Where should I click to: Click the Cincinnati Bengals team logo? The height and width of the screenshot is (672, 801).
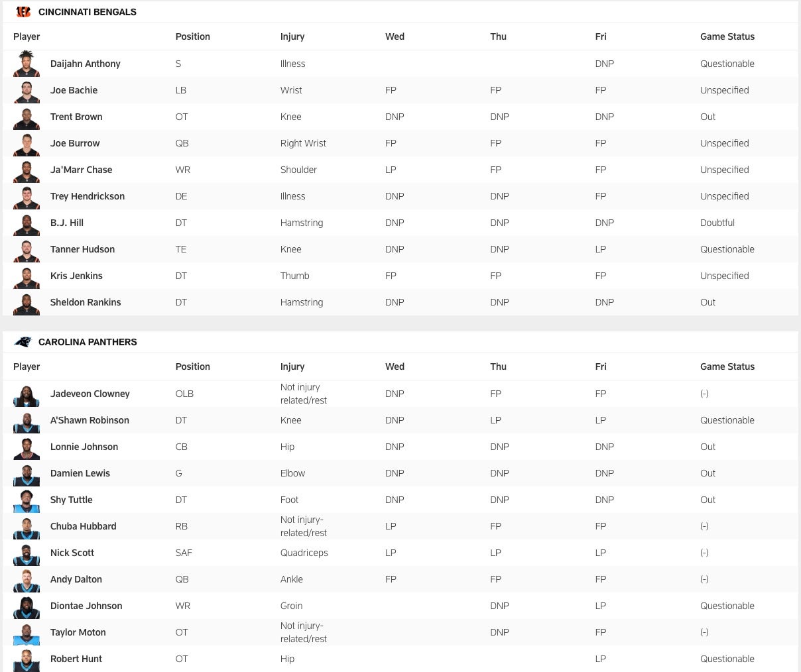coord(23,12)
